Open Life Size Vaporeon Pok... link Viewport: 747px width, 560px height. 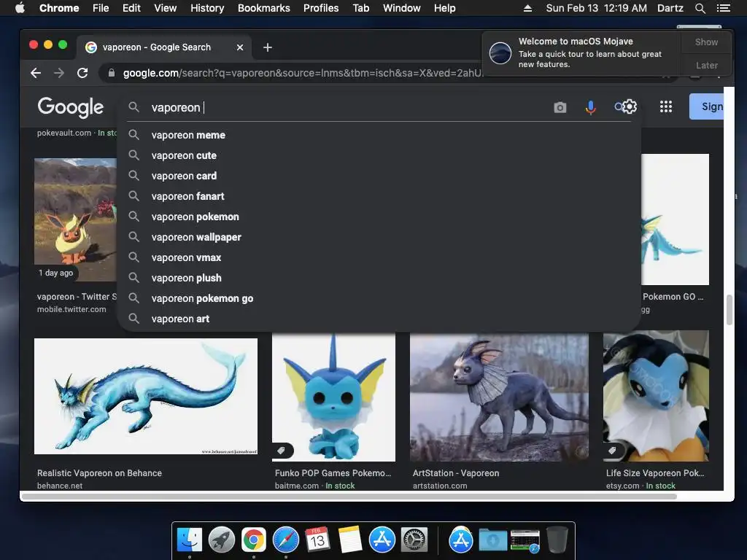pos(654,472)
